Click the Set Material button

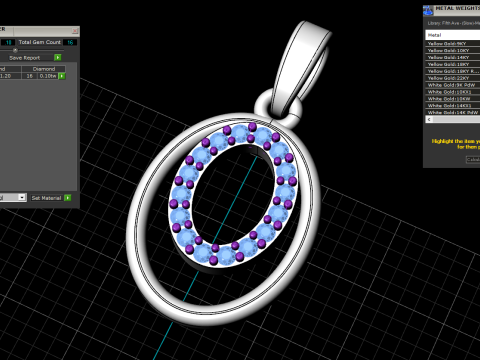(x=46, y=198)
